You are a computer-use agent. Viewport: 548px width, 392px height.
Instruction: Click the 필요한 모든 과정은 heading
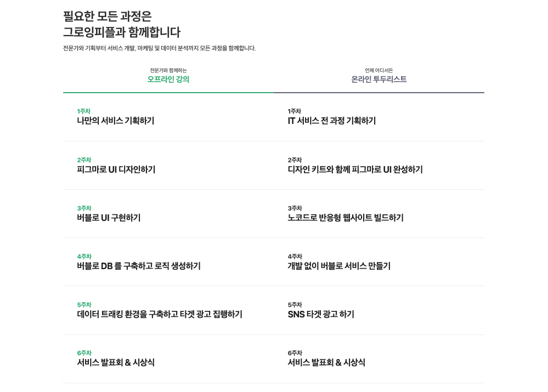[x=108, y=16]
